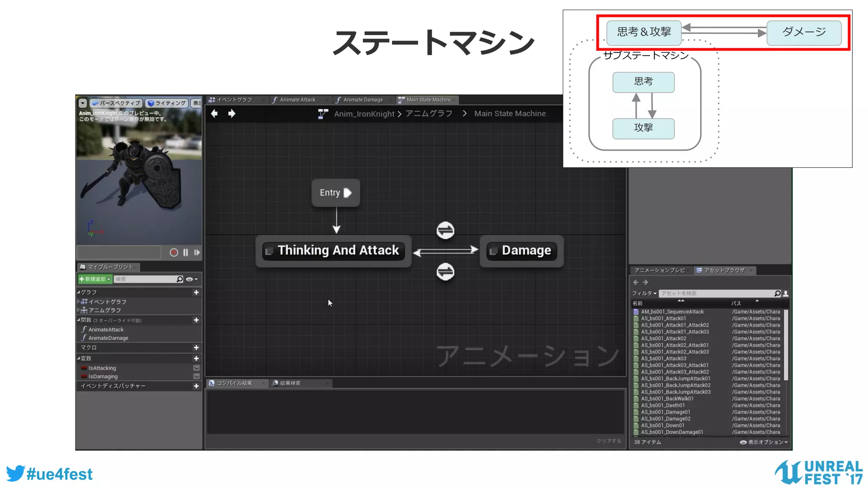Expand the アニムグラフ tree item
This screenshot has height=488, width=868.
(x=78, y=310)
